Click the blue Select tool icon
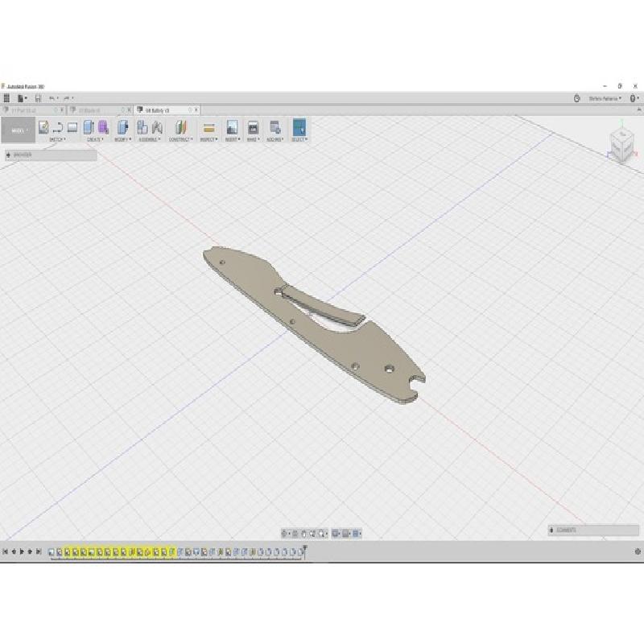 click(299, 127)
